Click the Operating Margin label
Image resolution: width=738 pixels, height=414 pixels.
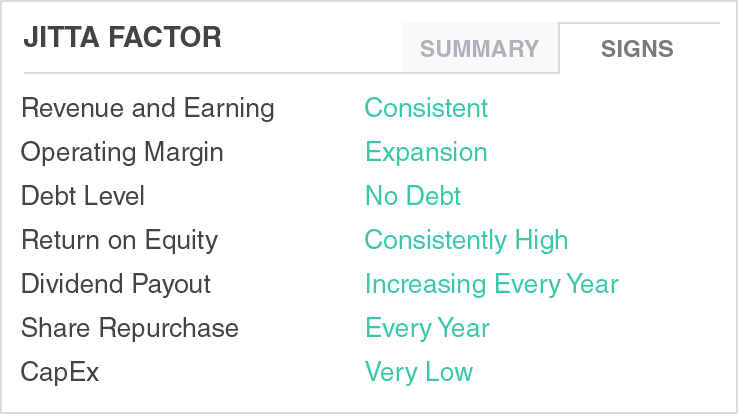pos(122,152)
